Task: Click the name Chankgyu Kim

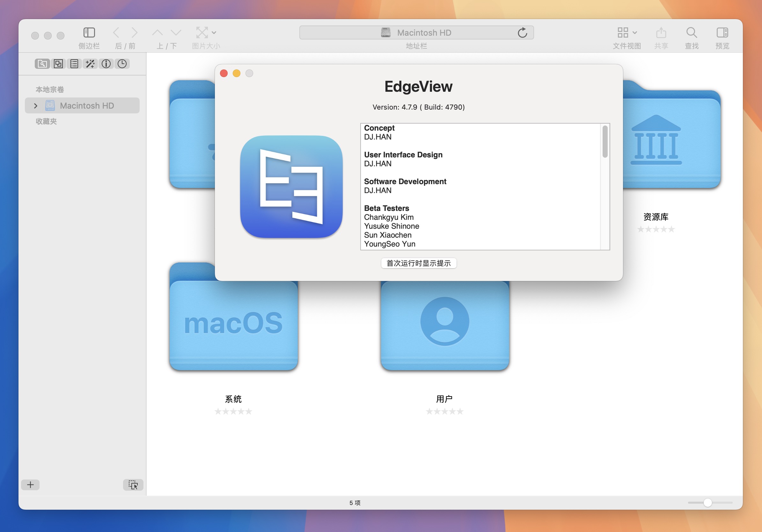Action: point(389,217)
